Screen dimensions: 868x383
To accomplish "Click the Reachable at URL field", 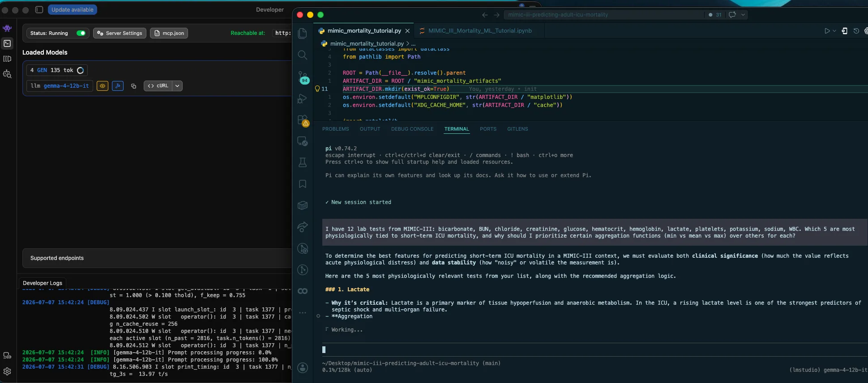I will (x=282, y=33).
